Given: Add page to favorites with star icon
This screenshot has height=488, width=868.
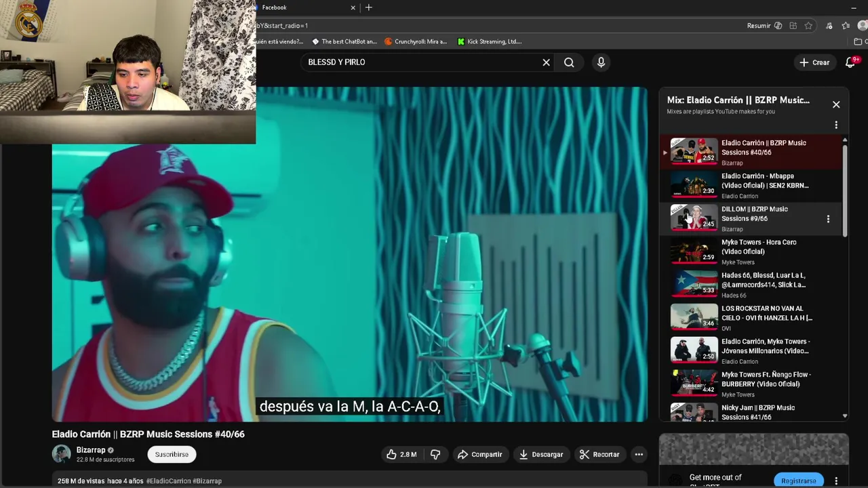Looking at the screenshot, I should pyautogui.click(x=808, y=26).
